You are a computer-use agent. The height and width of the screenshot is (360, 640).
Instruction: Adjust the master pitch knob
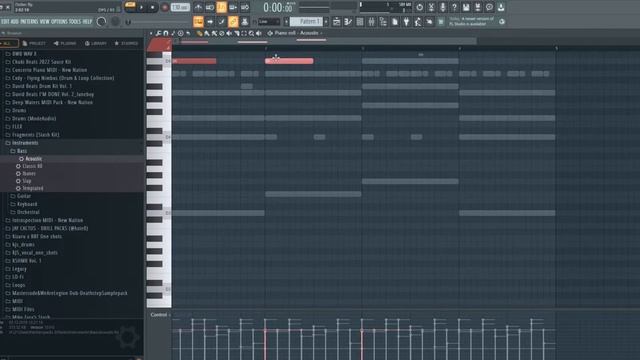pos(116,22)
